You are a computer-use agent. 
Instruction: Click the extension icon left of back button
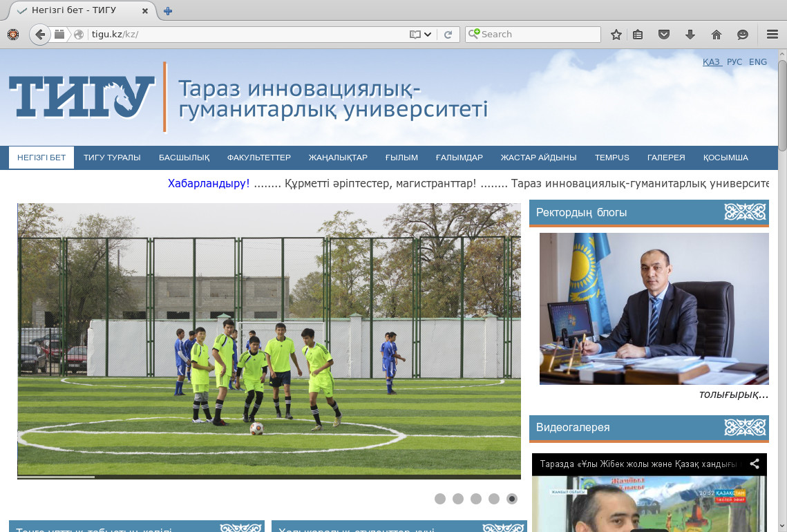[x=13, y=34]
